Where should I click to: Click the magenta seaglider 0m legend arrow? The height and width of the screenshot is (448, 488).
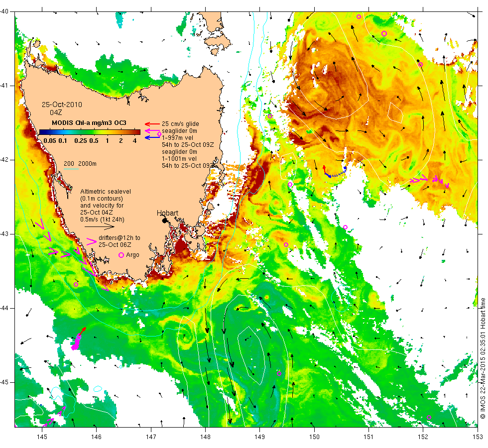pyautogui.click(x=152, y=131)
